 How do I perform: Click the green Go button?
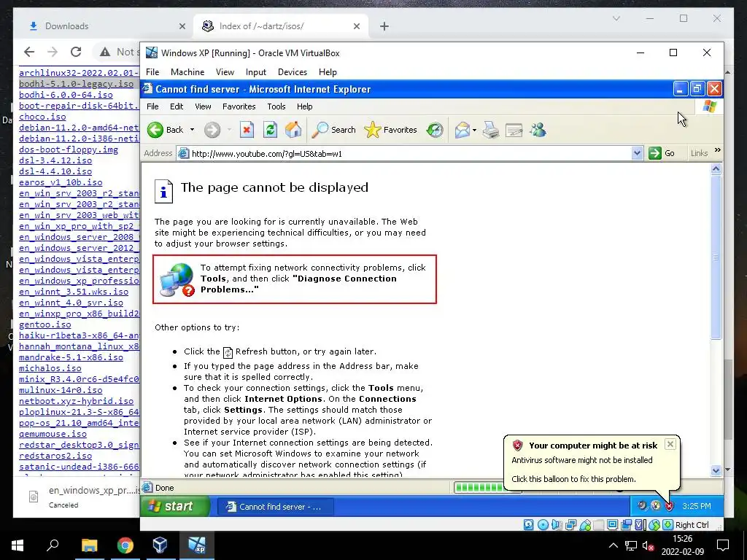point(662,153)
